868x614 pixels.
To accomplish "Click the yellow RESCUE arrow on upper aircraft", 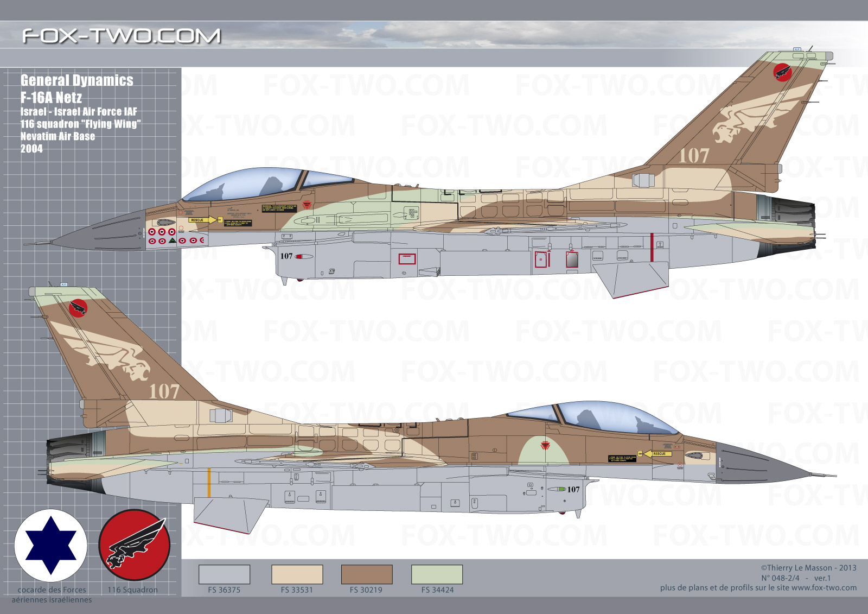I will pyautogui.click(x=203, y=220).
